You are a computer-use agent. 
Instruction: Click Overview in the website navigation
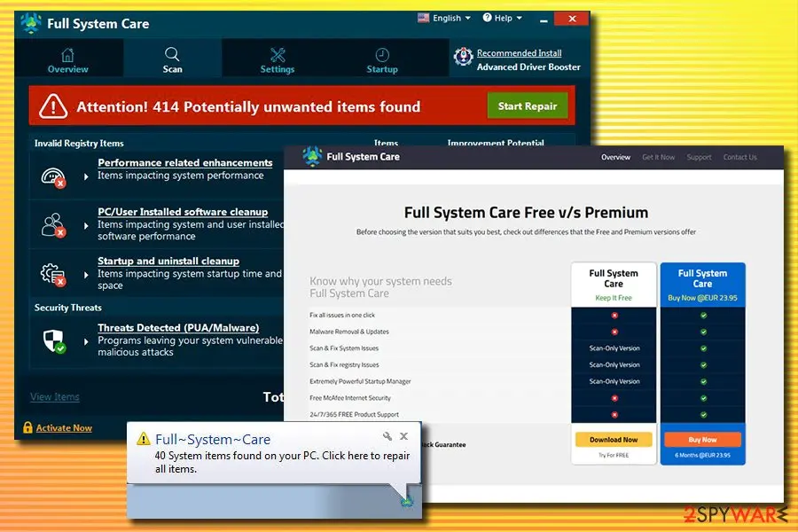pyautogui.click(x=615, y=157)
